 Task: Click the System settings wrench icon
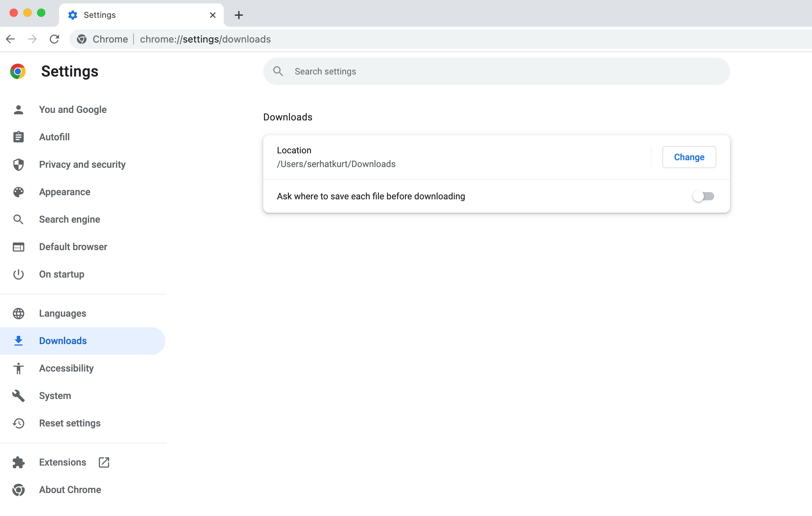[x=18, y=395]
